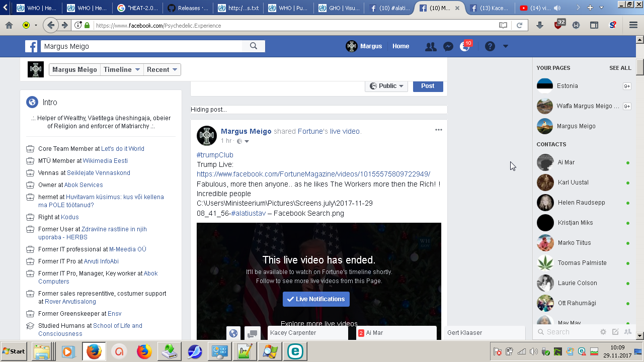Open chat with Helen Raudsepp
This screenshot has width=644, height=362.
(583, 203)
